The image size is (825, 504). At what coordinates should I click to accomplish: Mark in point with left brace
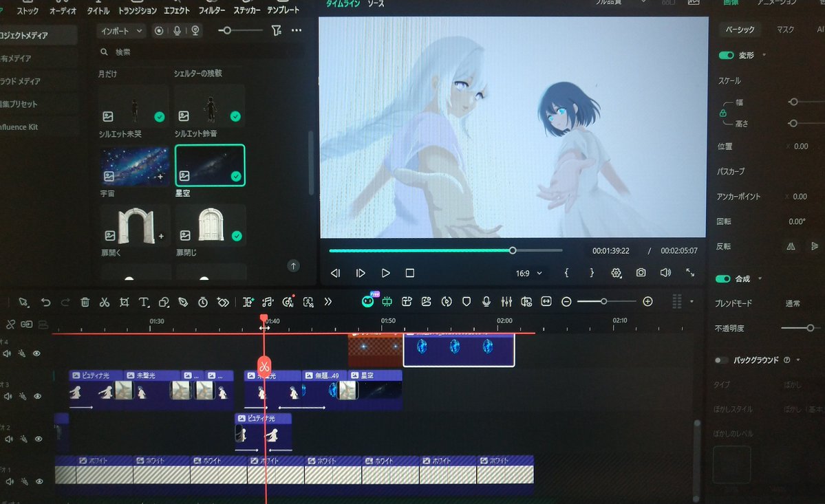point(566,273)
